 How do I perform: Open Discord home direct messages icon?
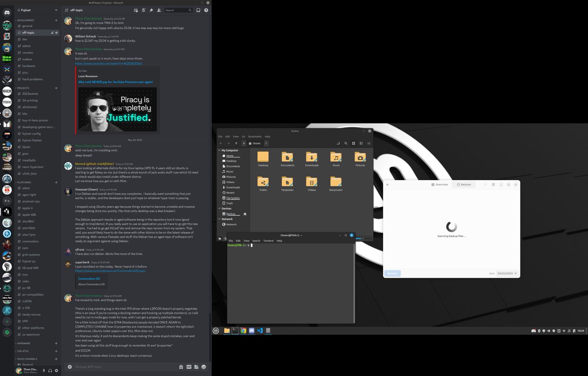[7, 12]
